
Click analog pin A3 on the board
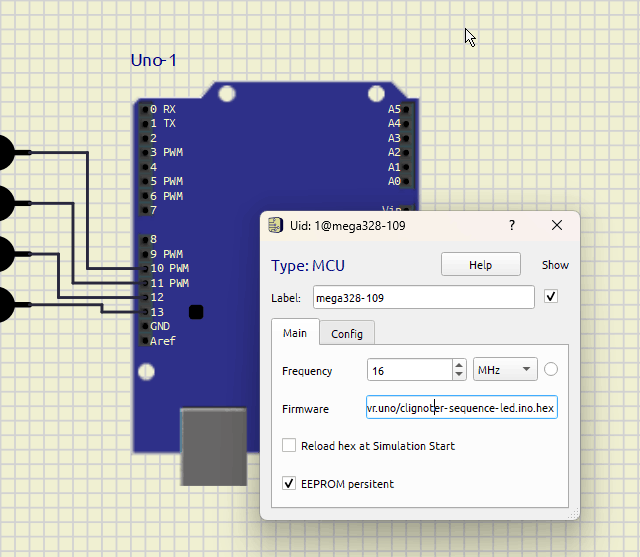coord(406,138)
